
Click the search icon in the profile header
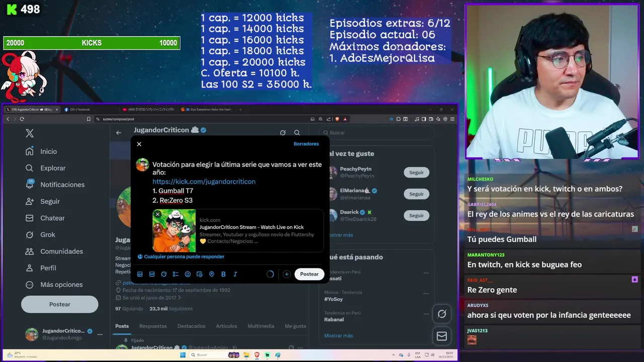click(x=297, y=133)
